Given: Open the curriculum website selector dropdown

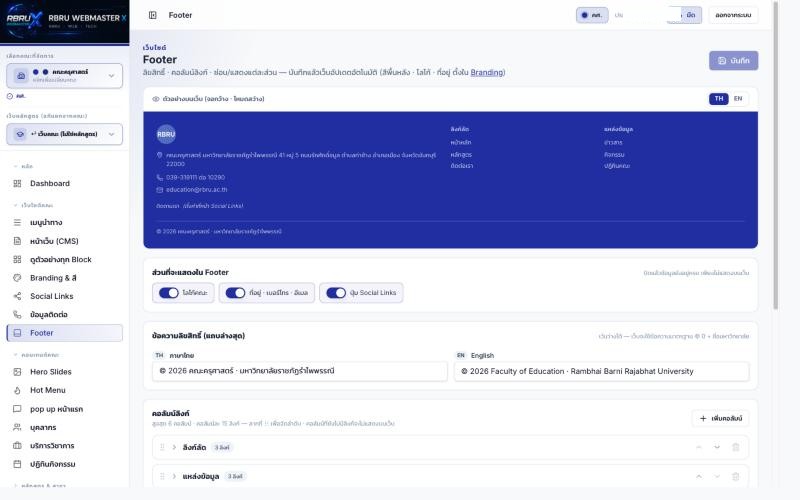Looking at the screenshot, I should [64, 134].
